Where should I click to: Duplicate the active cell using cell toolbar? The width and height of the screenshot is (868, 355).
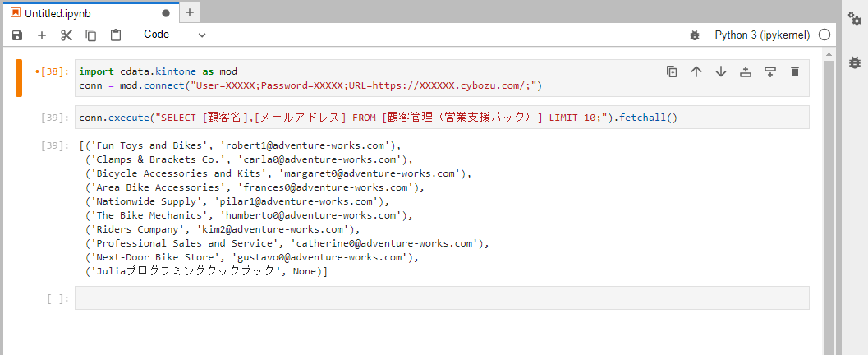tap(672, 71)
